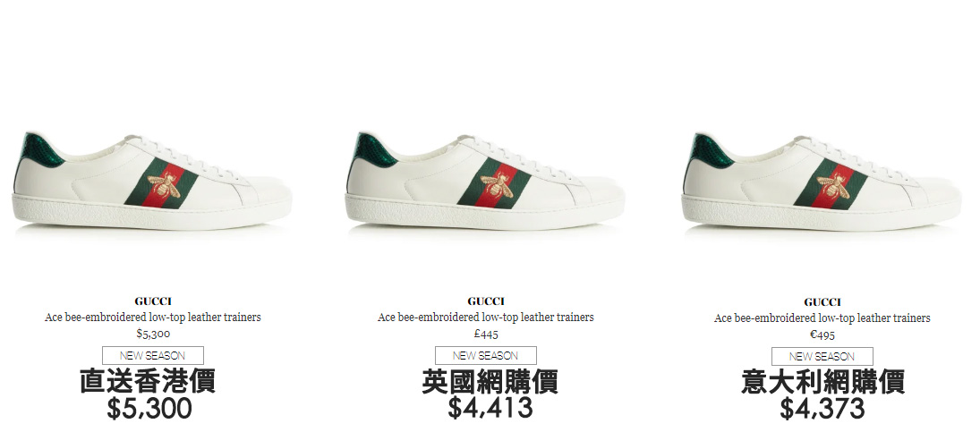Open right Ace bee-embroidered trainers product title

[822, 318]
